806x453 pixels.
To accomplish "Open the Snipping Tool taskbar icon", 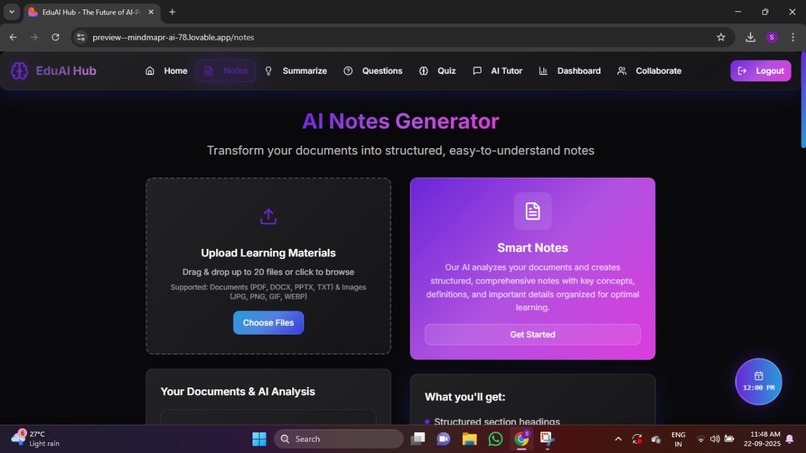I will coord(547,439).
